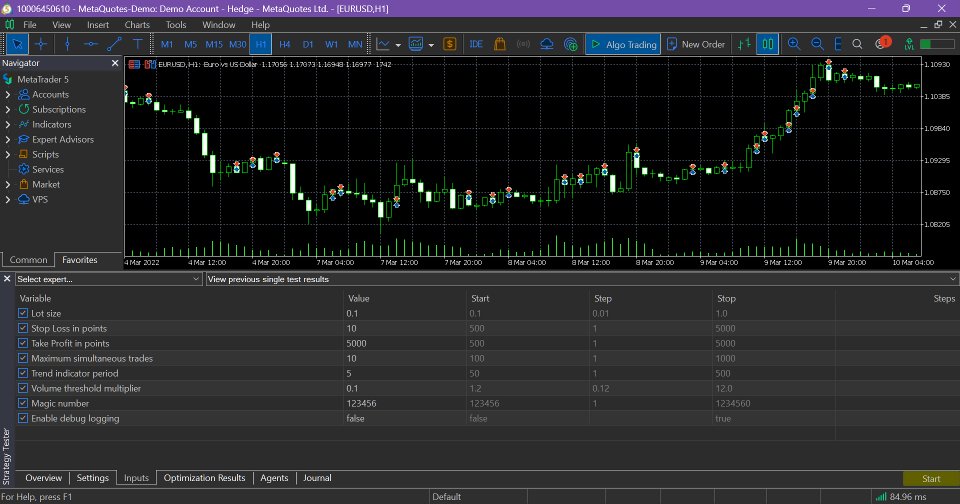The height and width of the screenshot is (504, 960).
Task: Toggle the Algo Trading button
Action: [623, 44]
